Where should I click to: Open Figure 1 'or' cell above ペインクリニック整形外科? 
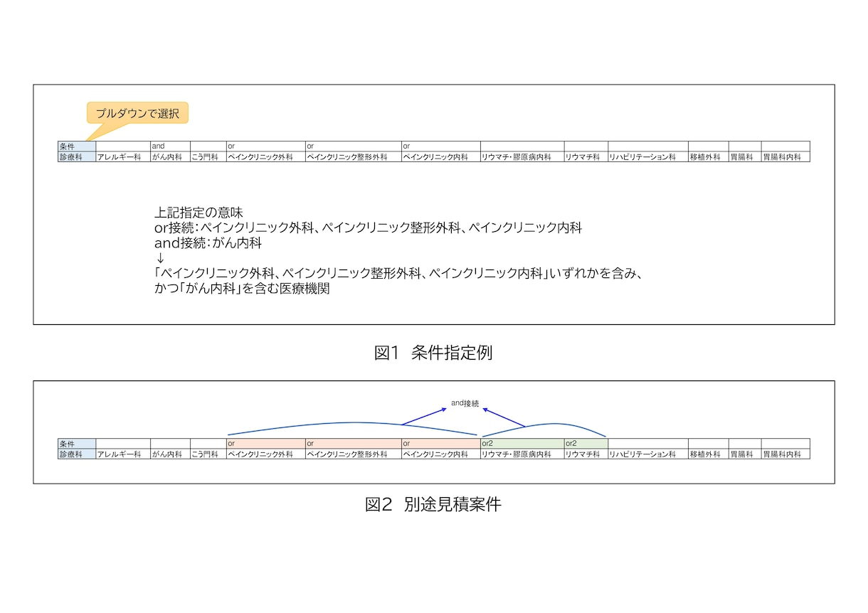[x=353, y=146]
